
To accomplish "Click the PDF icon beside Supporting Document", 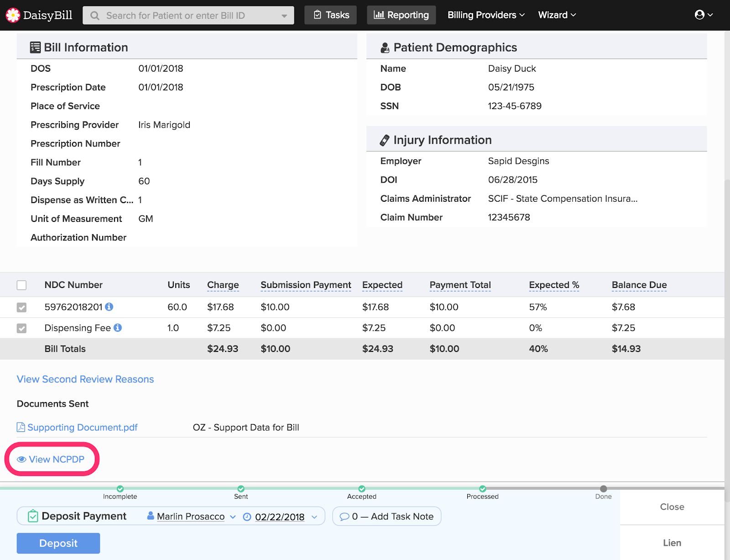I will tap(21, 427).
